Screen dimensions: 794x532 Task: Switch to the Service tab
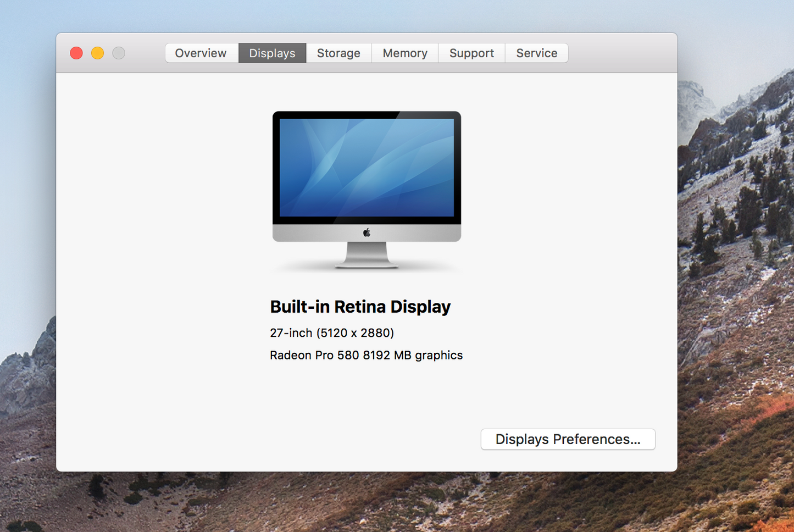pyautogui.click(x=536, y=53)
